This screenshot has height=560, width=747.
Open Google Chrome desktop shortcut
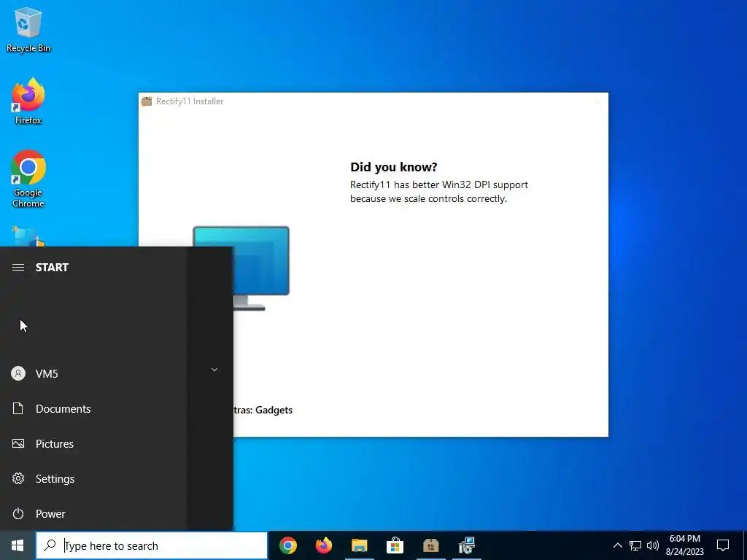click(x=28, y=179)
